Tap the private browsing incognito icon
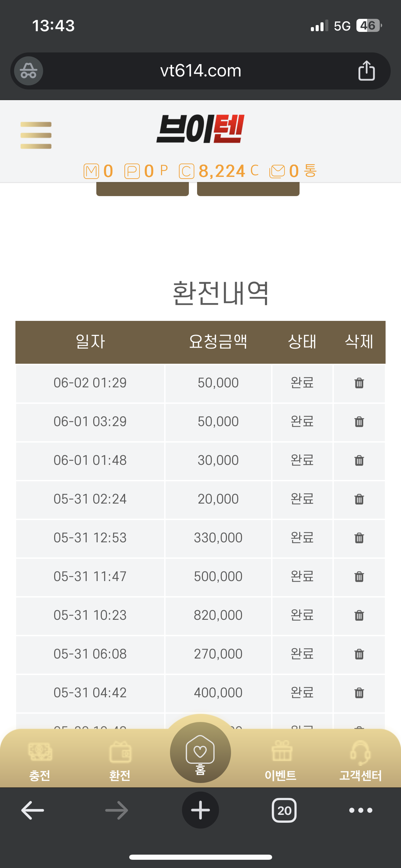The image size is (401, 868). 28,71
